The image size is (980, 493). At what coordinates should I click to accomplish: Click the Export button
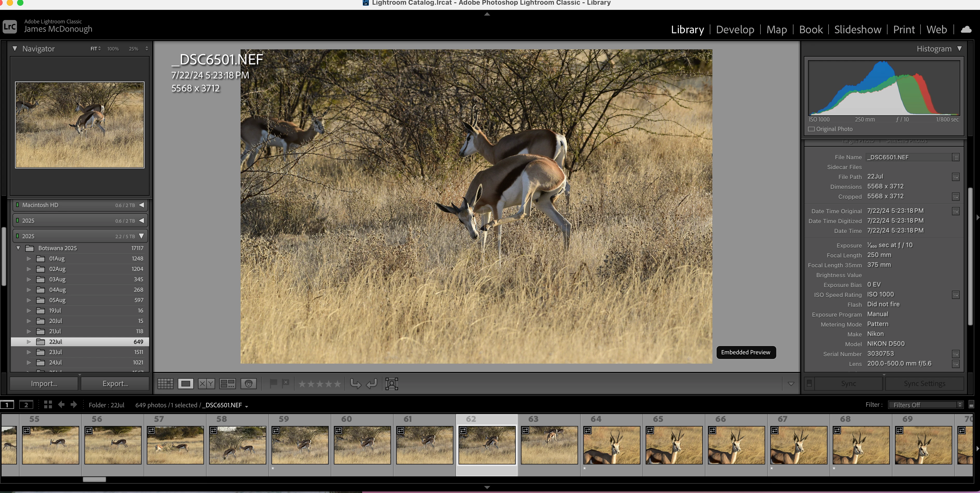[x=115, y=383]
